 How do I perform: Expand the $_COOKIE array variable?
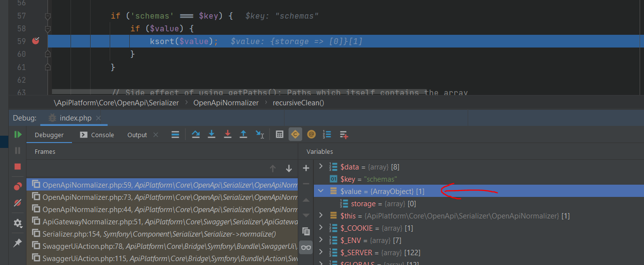click(321, 228)
